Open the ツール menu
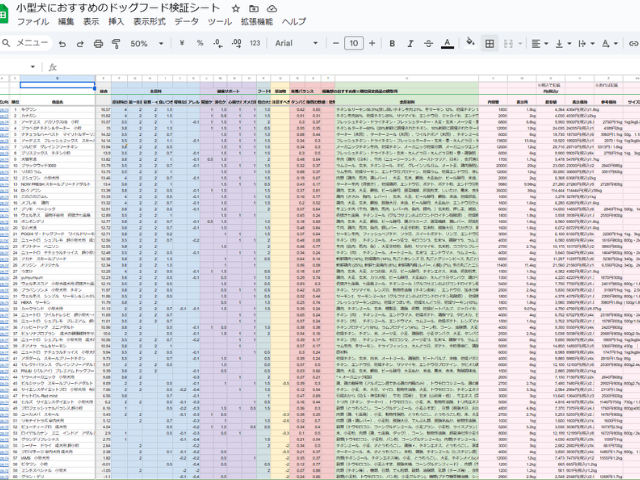640x480 pixels. pos(220,22)
